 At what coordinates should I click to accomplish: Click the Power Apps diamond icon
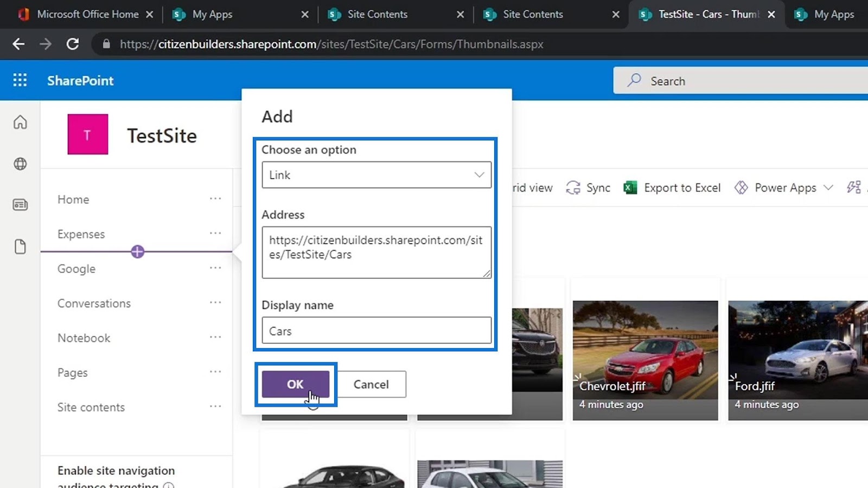pyautogui.click(x=741, y=188)
